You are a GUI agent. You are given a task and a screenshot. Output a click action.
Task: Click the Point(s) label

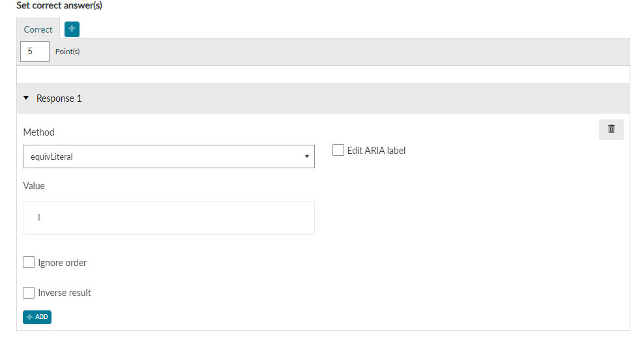click(68, 52)
